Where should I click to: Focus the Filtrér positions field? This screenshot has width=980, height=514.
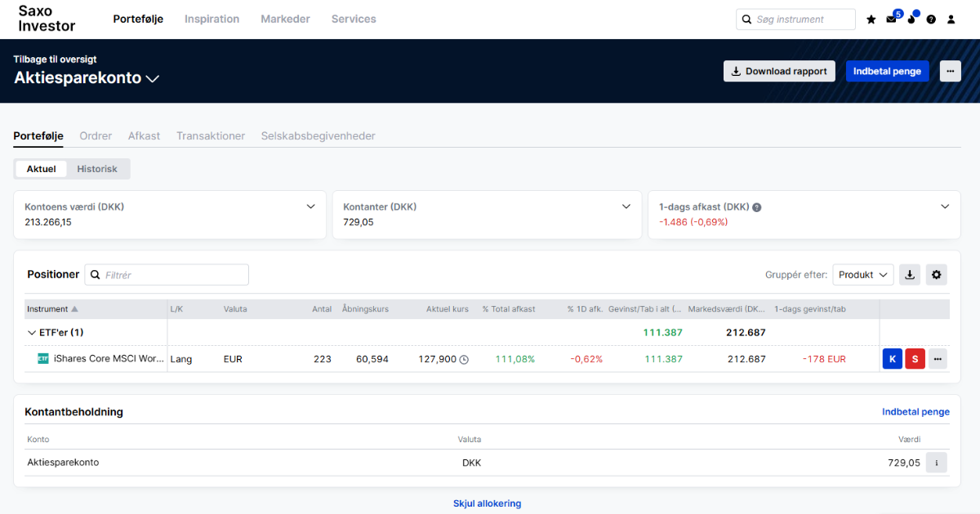tap(167, 275)
